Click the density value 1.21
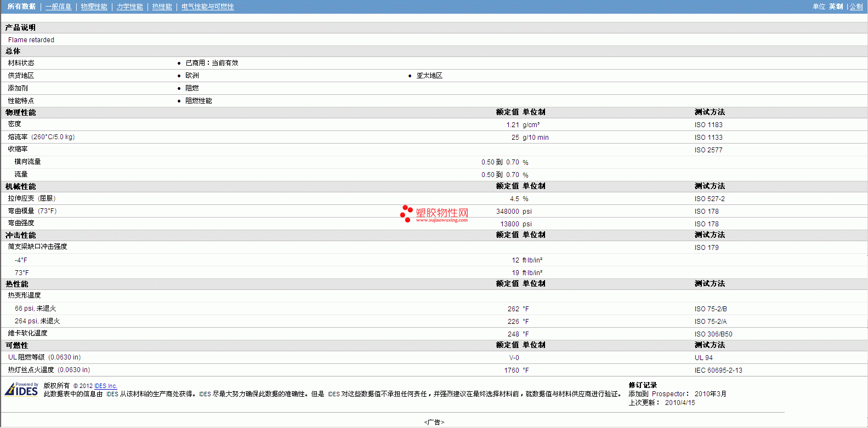The height and width of the screenshot is (428, 868). (x=513, y=125)
